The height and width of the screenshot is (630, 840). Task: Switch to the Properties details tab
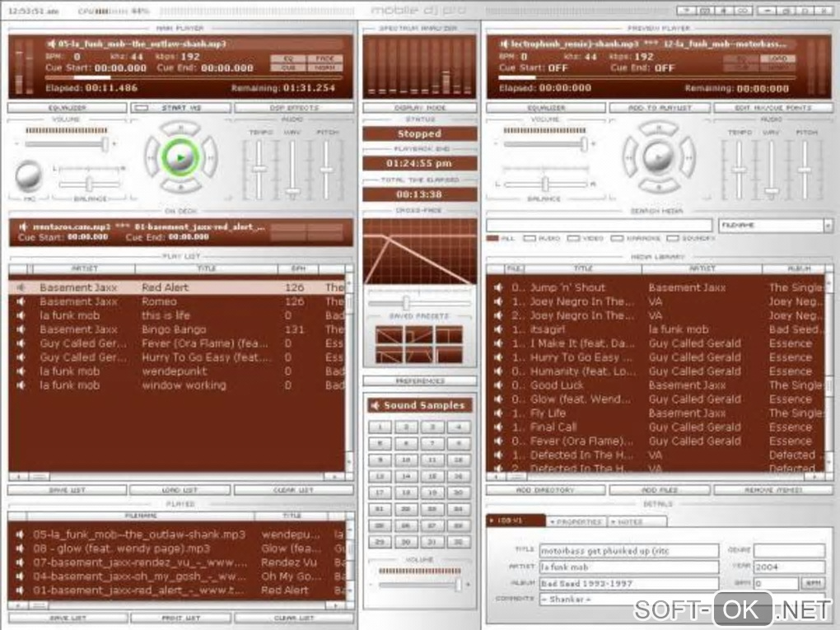576,521
